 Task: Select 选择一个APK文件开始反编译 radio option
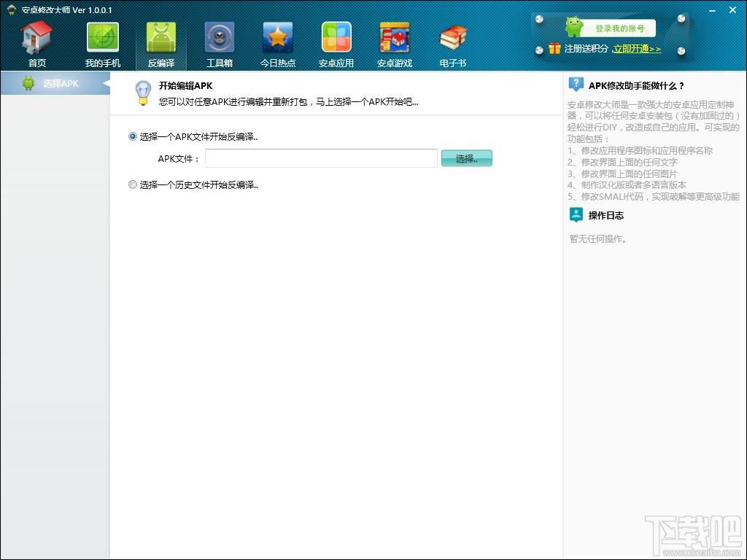[133, 136]
